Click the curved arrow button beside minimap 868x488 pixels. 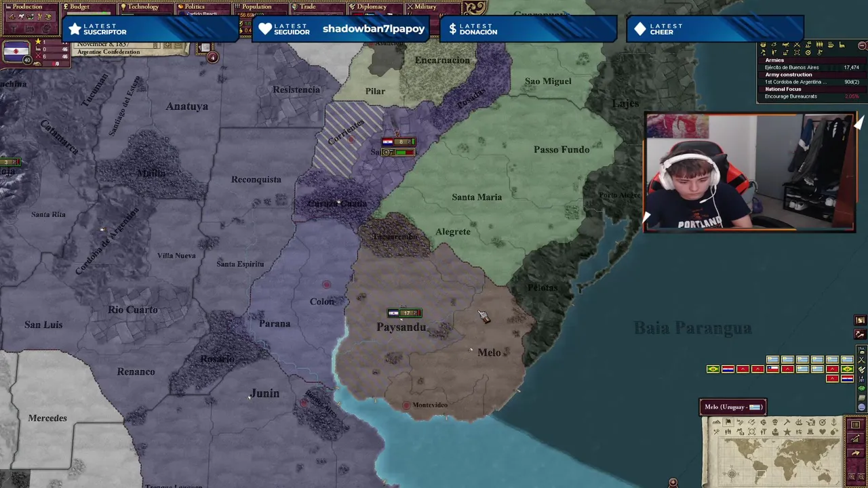click(855, 453)
